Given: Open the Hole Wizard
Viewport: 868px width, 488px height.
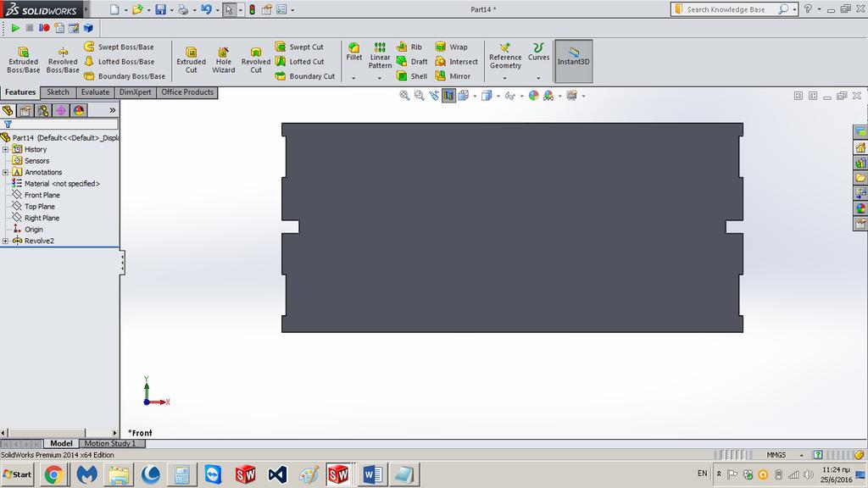Looking at the screenshot, I should click(x=224, y=60).
